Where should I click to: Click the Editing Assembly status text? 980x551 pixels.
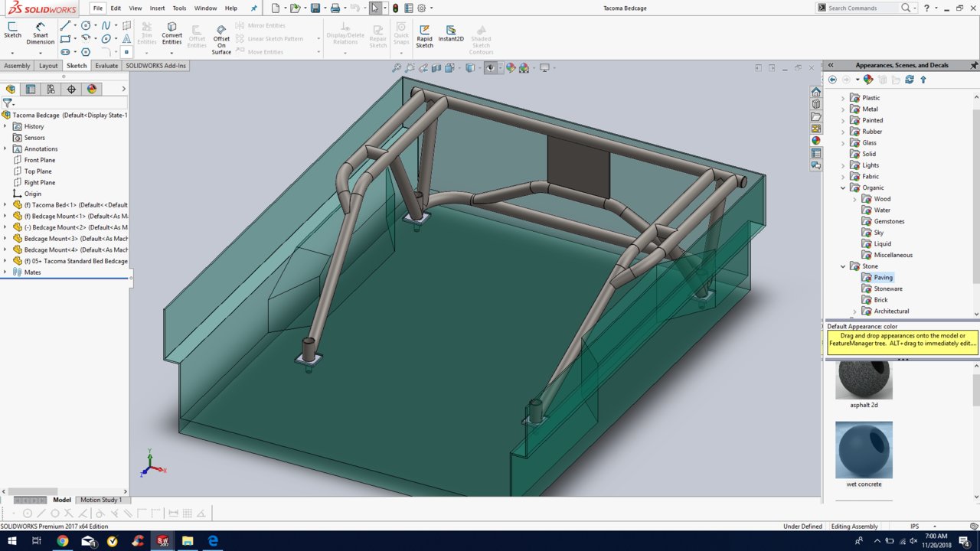[854, 527]
